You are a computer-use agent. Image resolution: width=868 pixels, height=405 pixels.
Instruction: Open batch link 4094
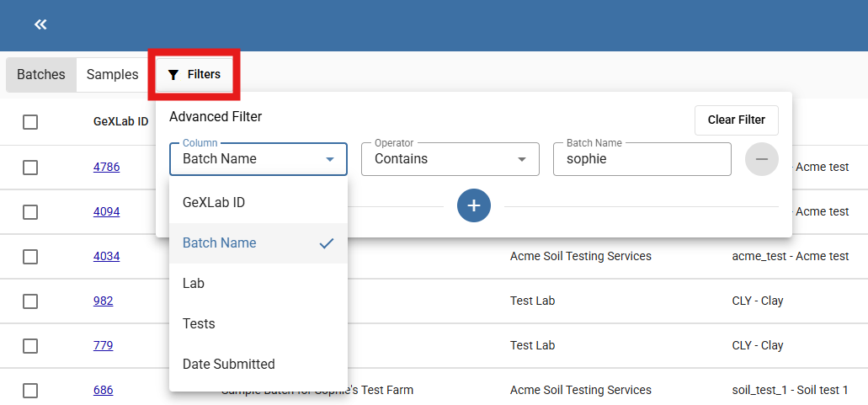click(106, 211)
